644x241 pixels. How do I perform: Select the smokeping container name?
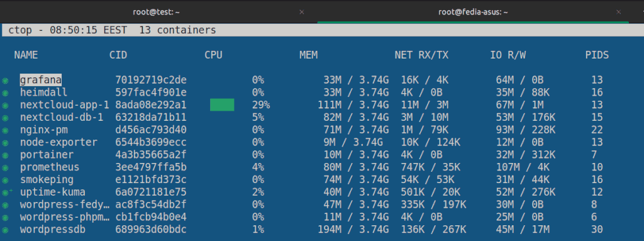[47, 180]
